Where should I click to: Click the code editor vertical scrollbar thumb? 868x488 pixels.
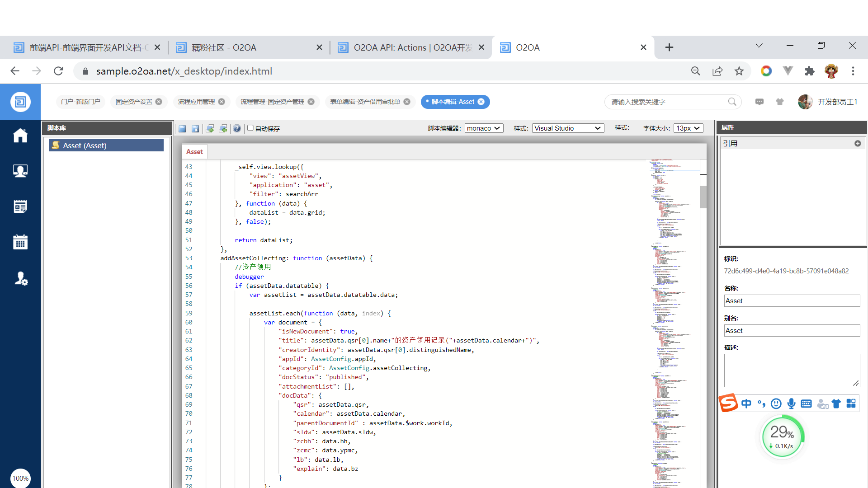[x=703, y=196]
